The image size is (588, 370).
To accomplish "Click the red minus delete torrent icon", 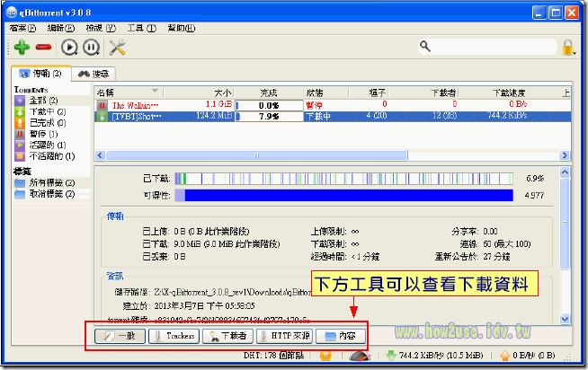I will click(x=42, y=47).
